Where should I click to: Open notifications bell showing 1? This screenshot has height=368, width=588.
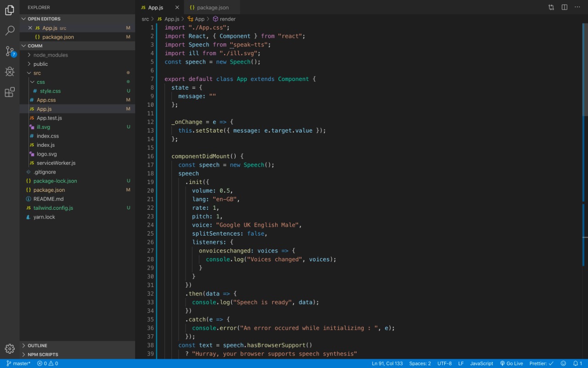pyautogui.click(x=577, y=363)
